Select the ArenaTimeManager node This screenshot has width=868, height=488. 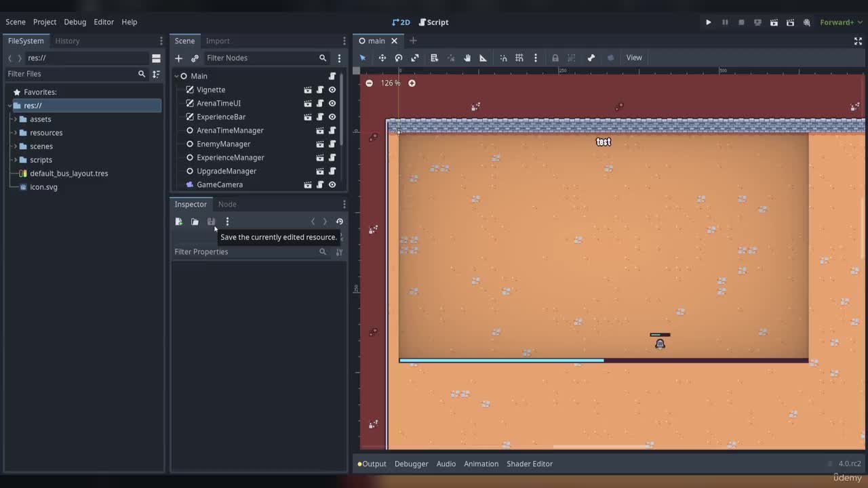tap(230, 130)
